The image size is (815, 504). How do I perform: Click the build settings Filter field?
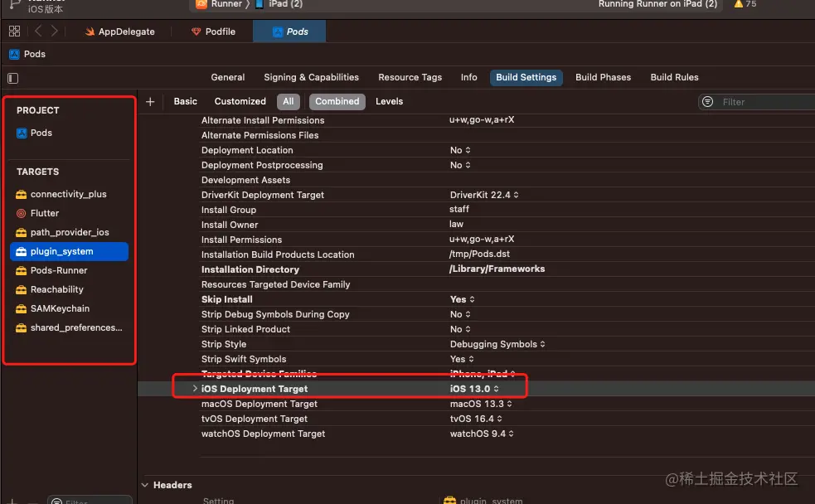point(757,102)
